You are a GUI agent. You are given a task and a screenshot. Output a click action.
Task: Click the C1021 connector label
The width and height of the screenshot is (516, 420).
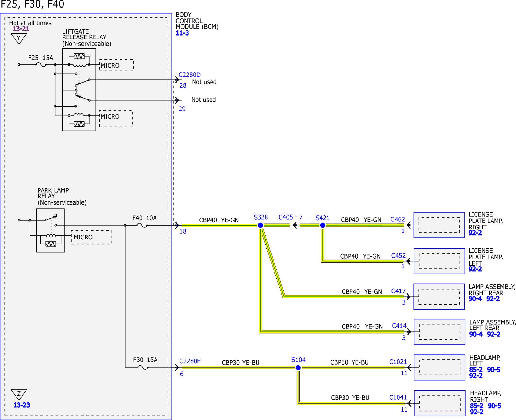(x=398, y=362)
